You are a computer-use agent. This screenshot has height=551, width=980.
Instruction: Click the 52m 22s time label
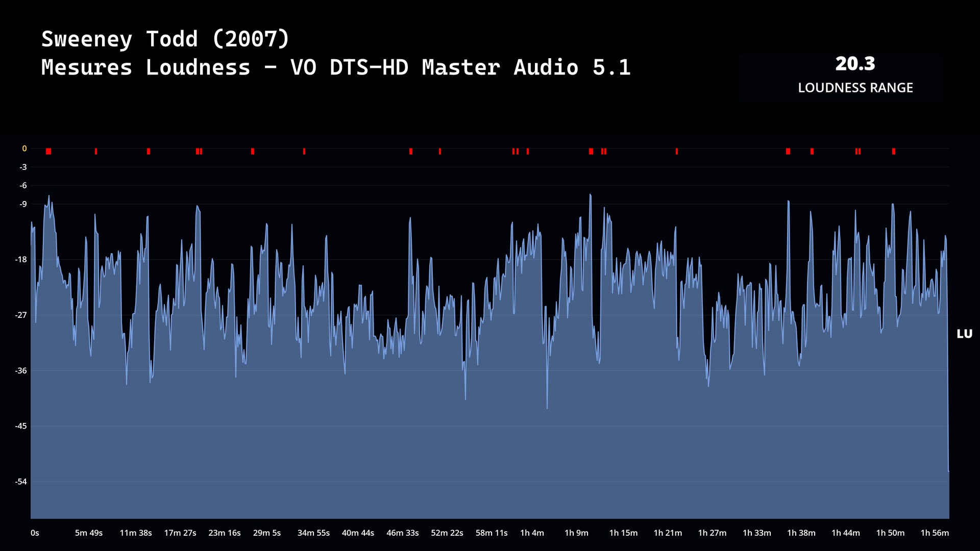coord(447,533)
